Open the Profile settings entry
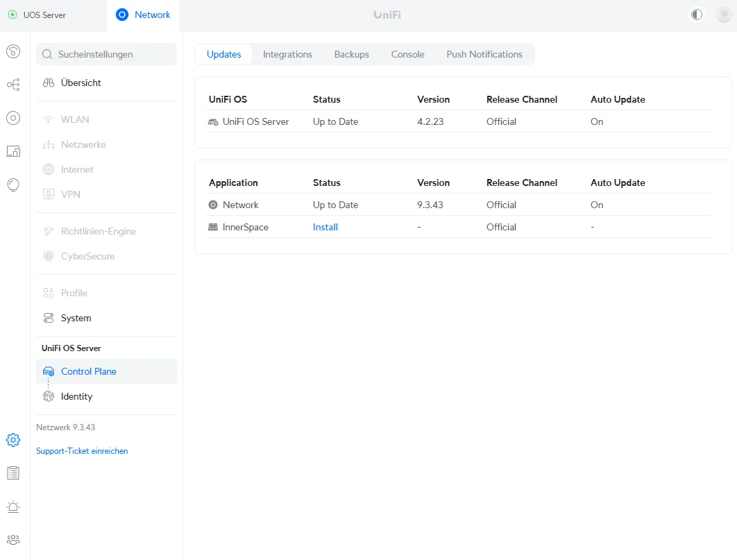This screenshot has height=560, width=737. coord(106,293)
